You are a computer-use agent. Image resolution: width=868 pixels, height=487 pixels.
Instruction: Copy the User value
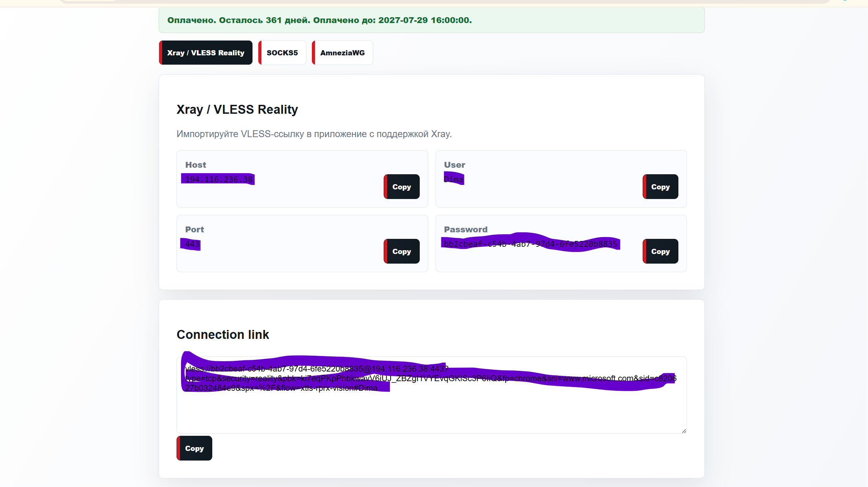pyautogui.click(x=660, y=187)
